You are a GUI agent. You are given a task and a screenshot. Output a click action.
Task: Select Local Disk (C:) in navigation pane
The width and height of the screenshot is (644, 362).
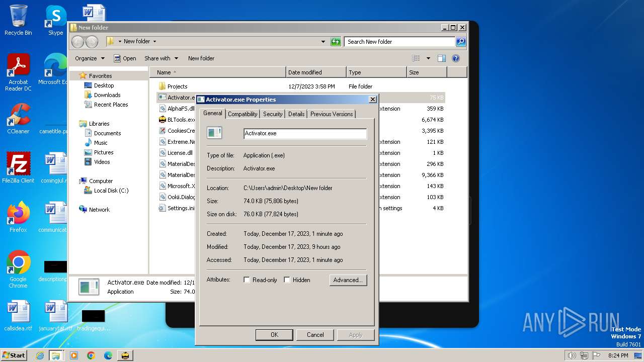coord(111,191)
